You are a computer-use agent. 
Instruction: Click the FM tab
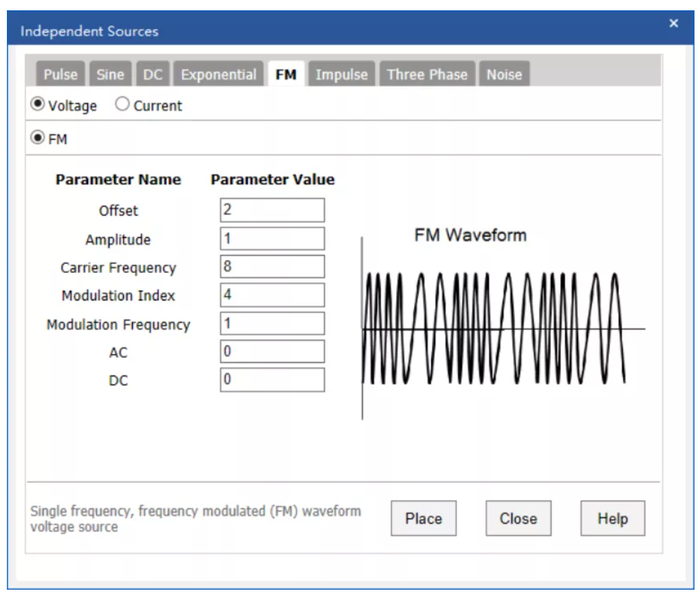point(286,74)
